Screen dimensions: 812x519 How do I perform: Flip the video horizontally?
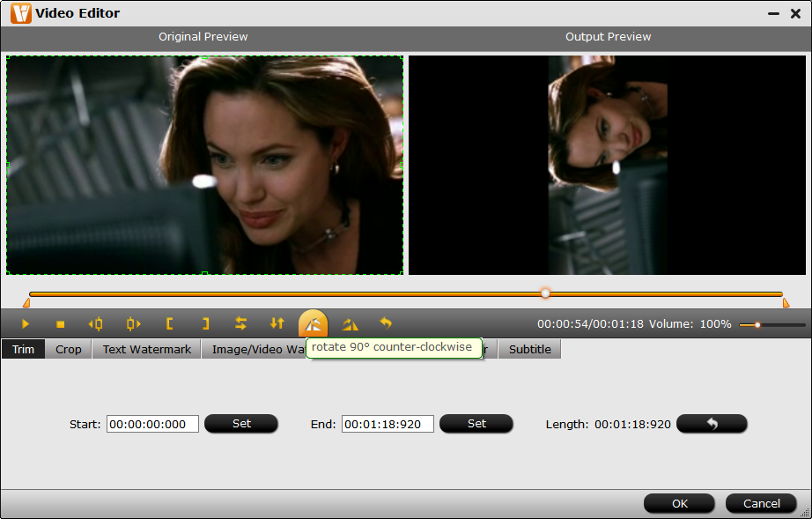coord(240,324)
